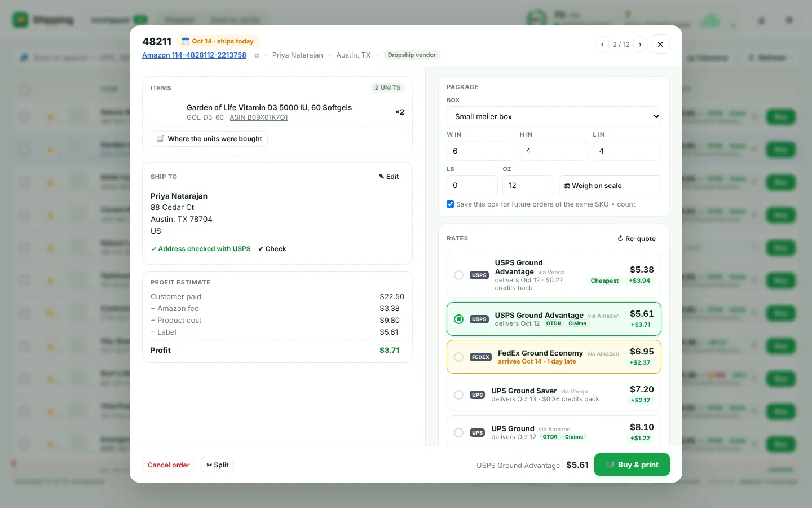Click the OZ weight field
The height and width of the screenshot is (508, 812).
pyautogui.click(x=528, y=185)
